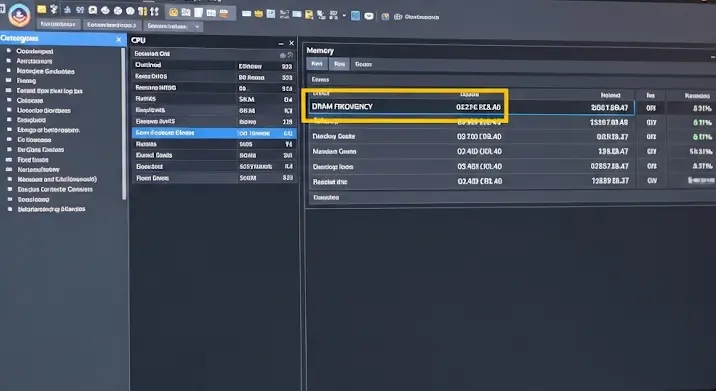Click the Memory panel title

(x=320, y=50)
